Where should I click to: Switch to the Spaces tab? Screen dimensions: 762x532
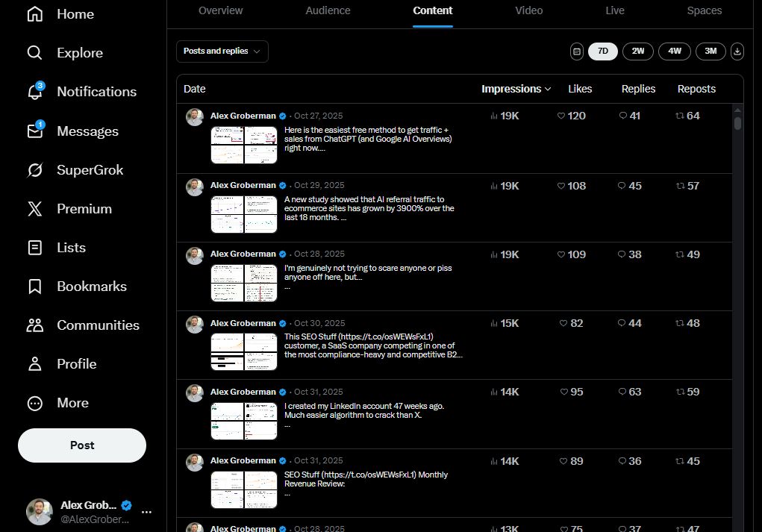tap(705, 10)
